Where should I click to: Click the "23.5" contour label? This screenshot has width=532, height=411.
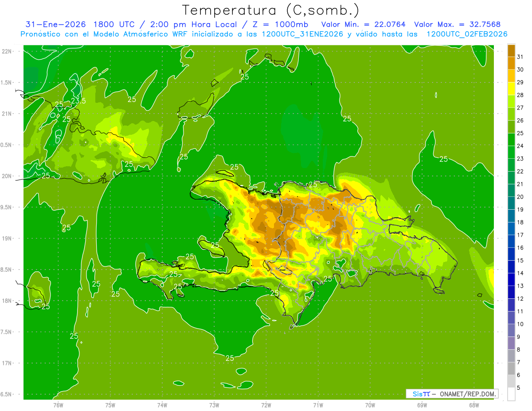[x=78, y=101]
